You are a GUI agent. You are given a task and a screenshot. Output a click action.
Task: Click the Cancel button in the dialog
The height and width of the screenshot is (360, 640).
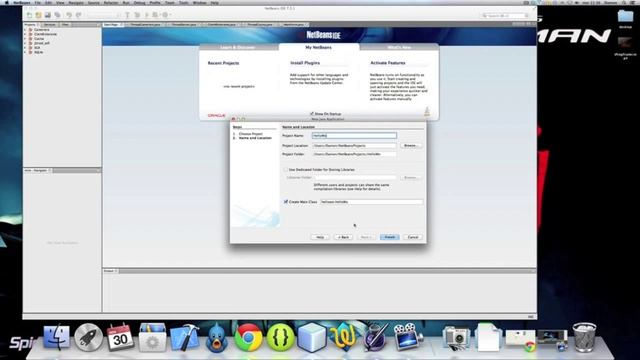413,237
